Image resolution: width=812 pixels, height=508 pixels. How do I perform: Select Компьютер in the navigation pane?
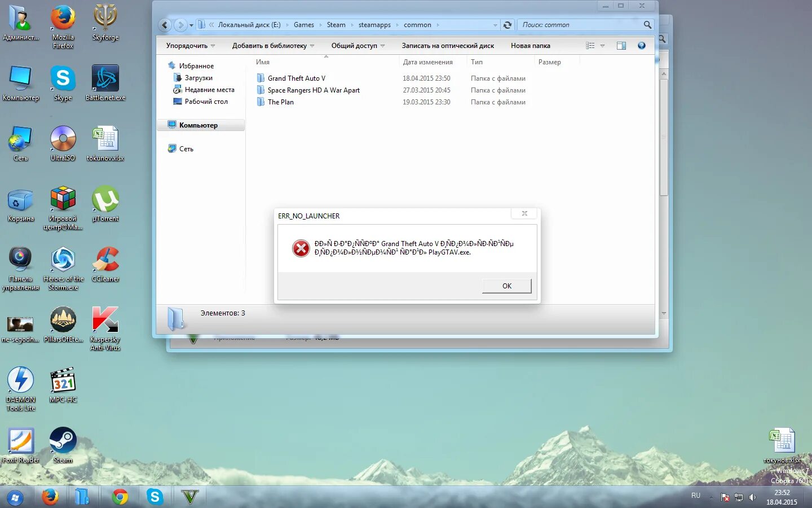point(201,125)
